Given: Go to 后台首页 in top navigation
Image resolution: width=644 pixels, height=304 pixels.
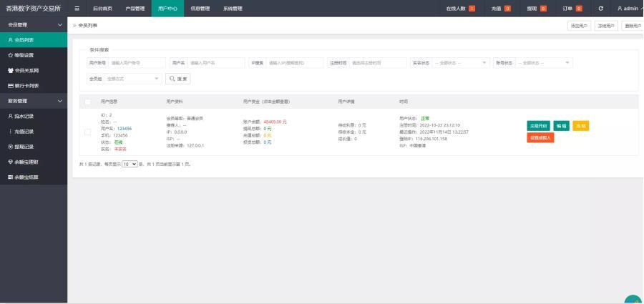Looking at the screenshot, I should (102, 8).
